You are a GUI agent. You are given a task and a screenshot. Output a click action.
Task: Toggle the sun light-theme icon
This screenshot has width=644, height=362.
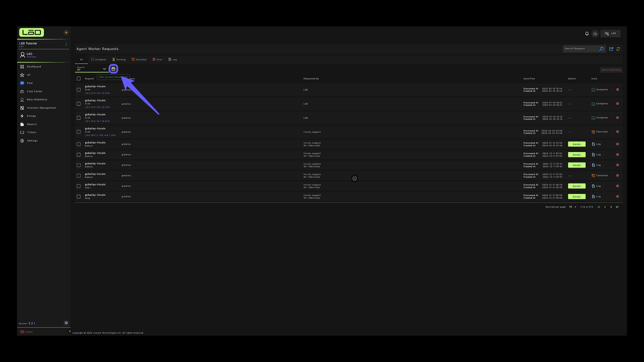coord(66,33)
